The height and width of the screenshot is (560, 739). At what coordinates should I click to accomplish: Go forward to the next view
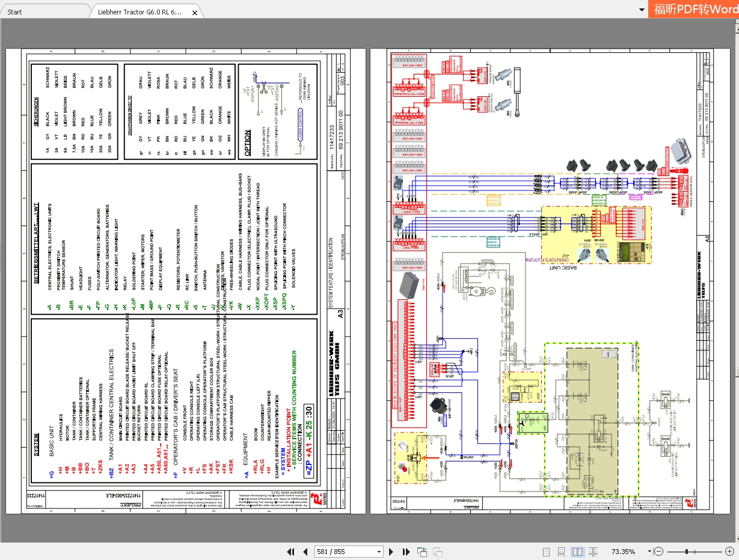click(437, 552)
